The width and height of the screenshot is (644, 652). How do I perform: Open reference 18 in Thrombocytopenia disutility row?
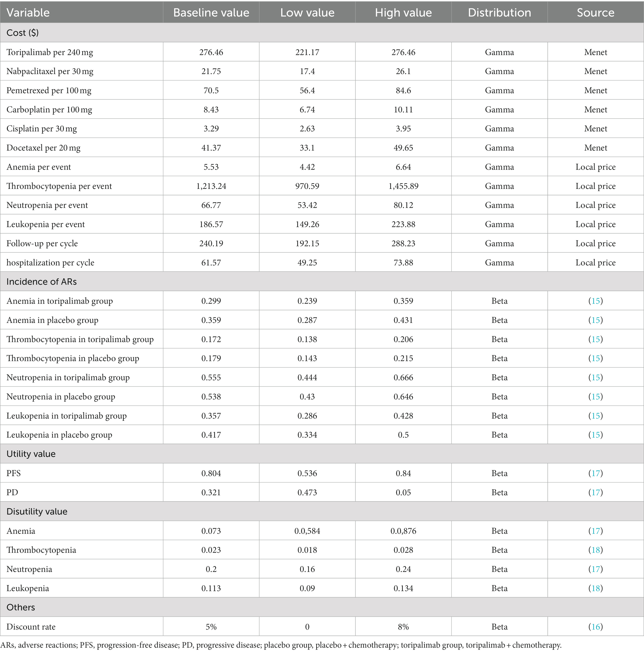click(x=596, y=550)
